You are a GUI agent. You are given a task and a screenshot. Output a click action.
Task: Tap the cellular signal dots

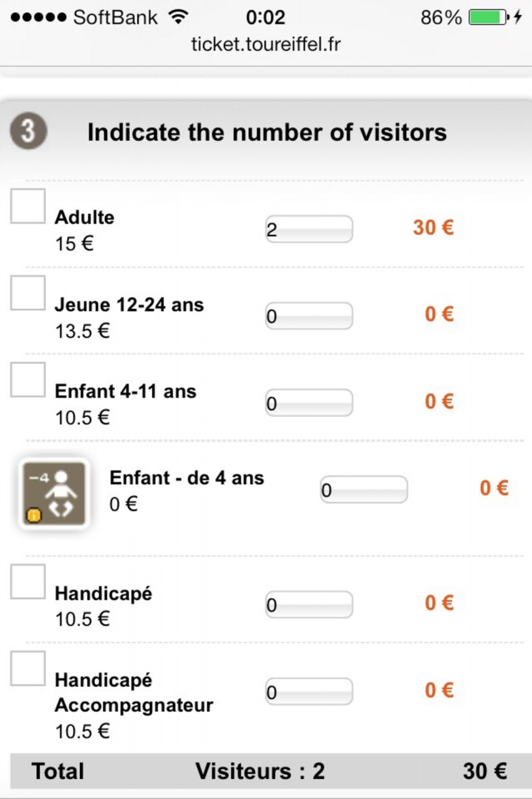tap(38, 17)
